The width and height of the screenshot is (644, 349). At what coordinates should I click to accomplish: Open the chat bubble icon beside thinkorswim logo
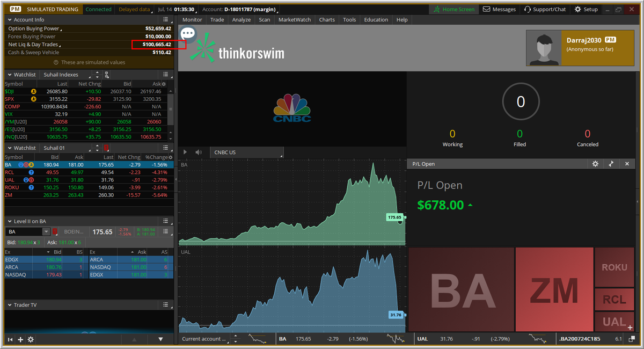188,34
